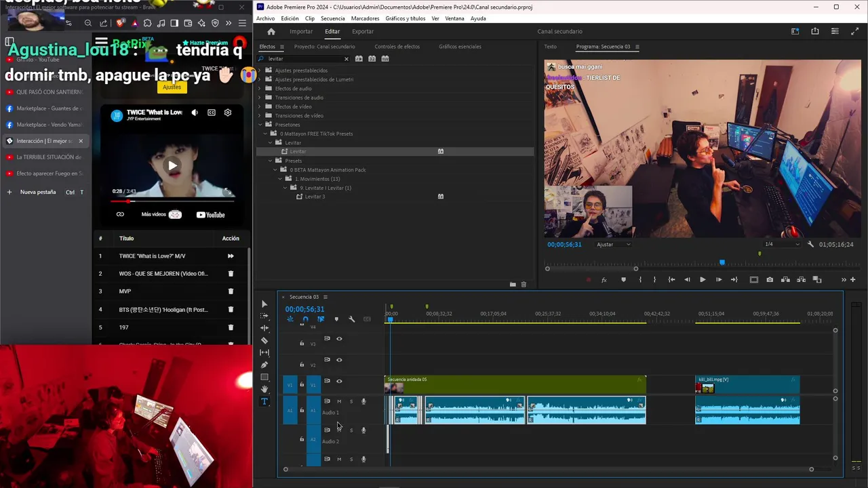Image resolution: width=868 pixels, height=488 pixels.
Task: Click the fx global mute icon
Action: pyautogui.click(x=604, y=280)
